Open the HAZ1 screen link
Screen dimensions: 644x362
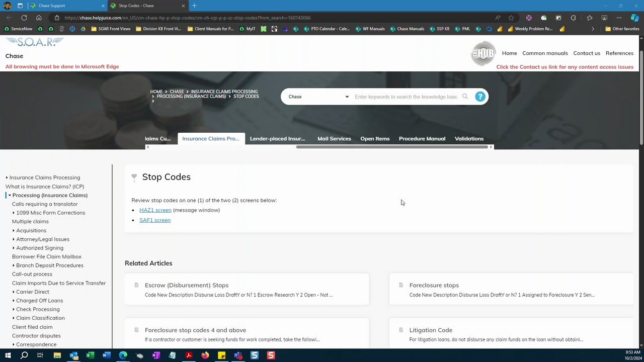point(155,210)
